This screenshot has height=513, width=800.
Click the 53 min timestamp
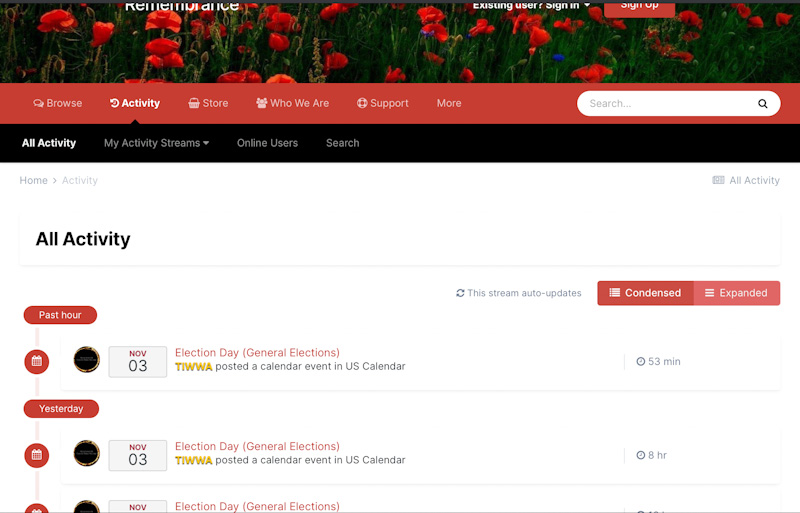click(x=664, y=361)
